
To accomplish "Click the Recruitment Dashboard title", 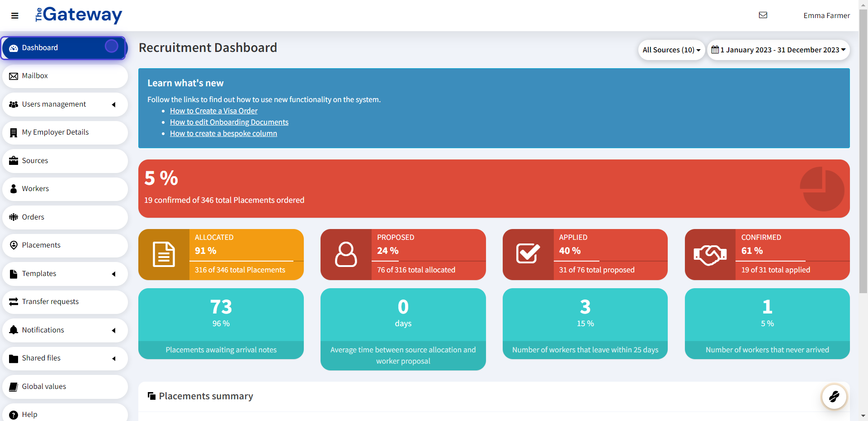I will pyautogui.click(x=208, y=47).
